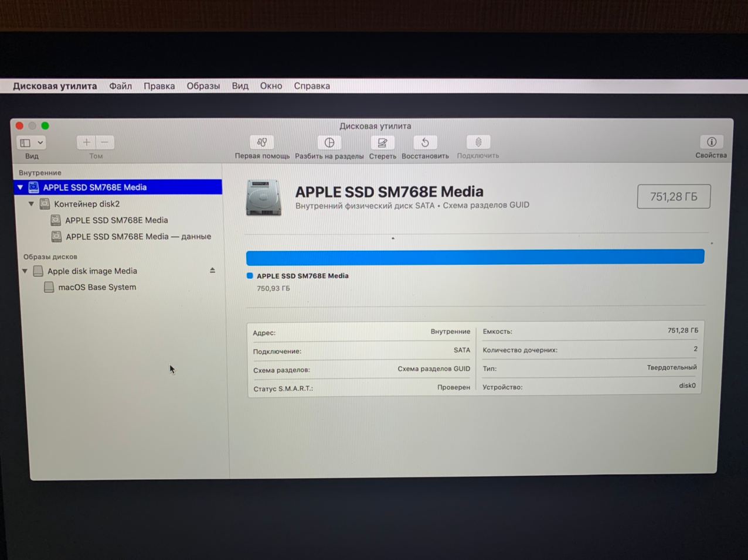Click the Partition (Разбить на разделы) icon
Image resolution: width=748 pixels, height=560 pixels.
coord(329,142)
